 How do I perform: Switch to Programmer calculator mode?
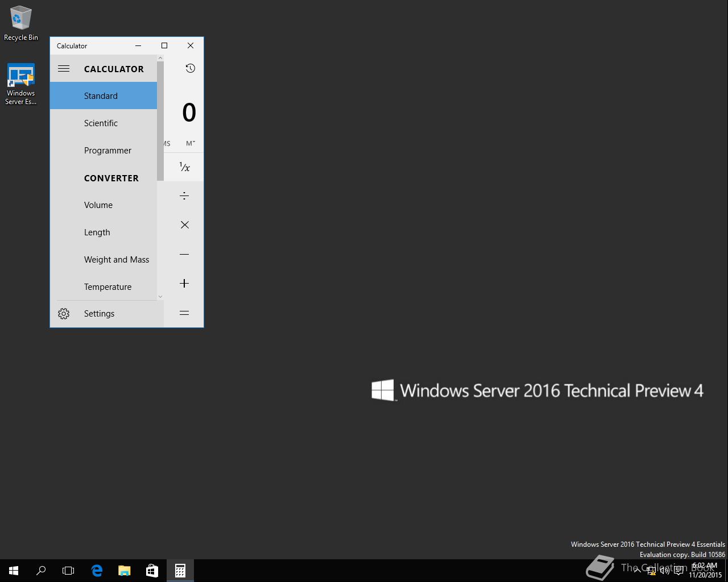click(x=104, y=150)
